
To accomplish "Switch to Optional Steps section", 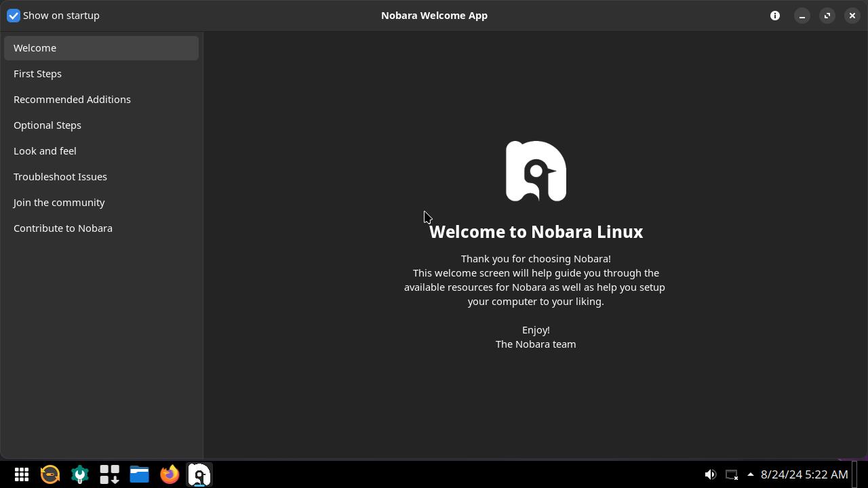I will coord(101,125).
